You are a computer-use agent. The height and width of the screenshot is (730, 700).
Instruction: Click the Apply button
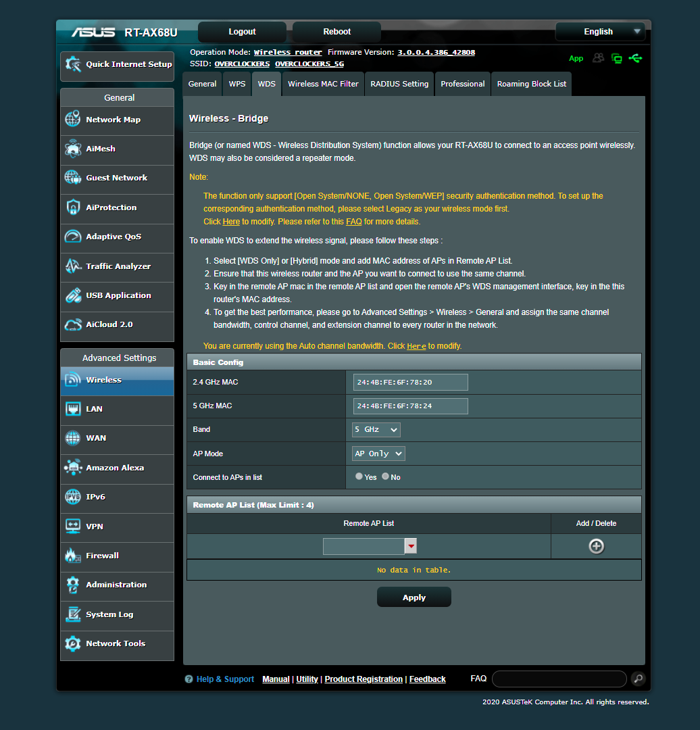click(414, 597)
